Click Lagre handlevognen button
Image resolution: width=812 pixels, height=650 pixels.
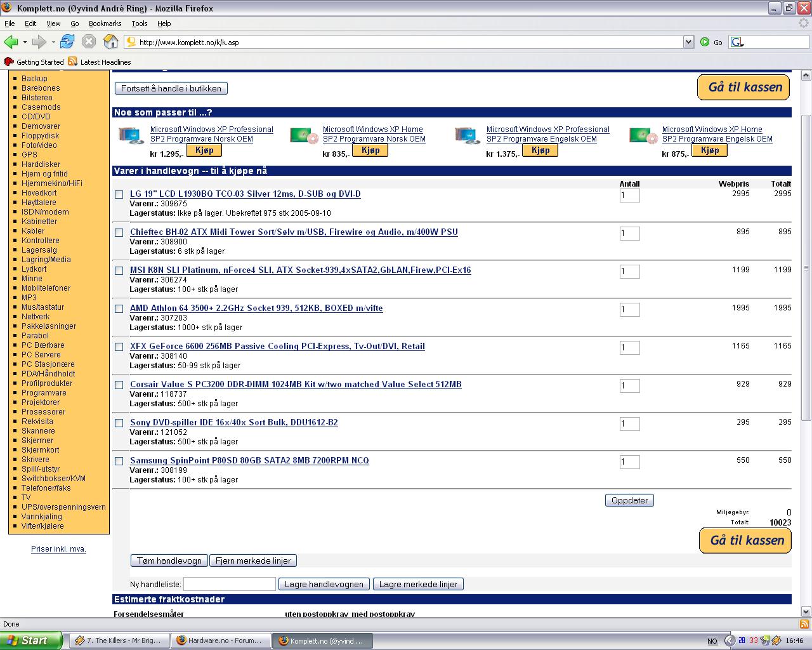(324, 584)
